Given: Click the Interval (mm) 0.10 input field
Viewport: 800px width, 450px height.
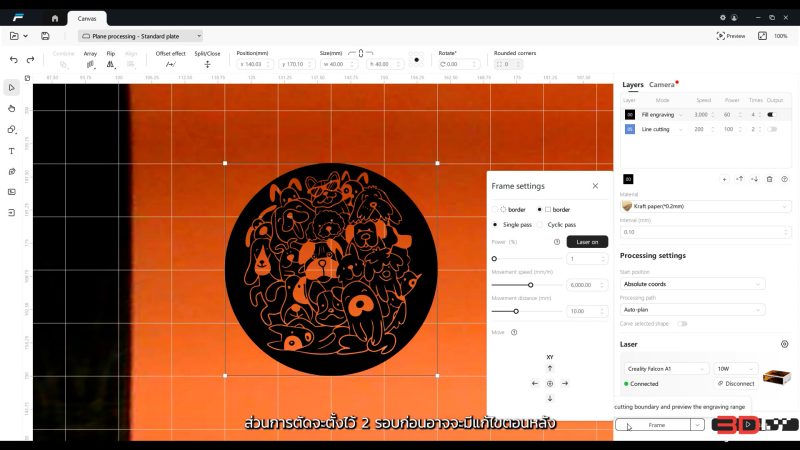Looking at the screenshot, I should tap(705, 232).
